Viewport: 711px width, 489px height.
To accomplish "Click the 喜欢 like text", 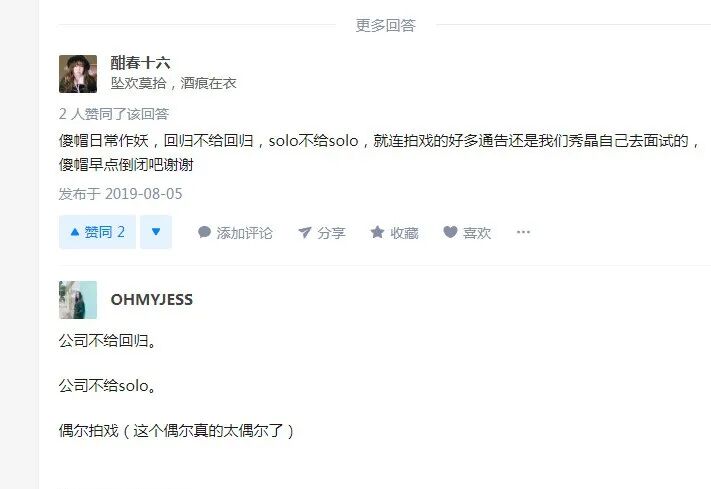I will (x=477, y=233).
